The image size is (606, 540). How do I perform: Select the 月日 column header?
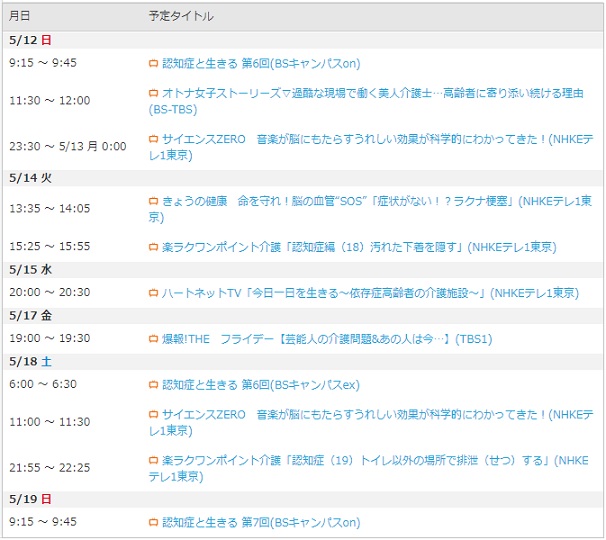pyautogui.click(x=20, y=16)
